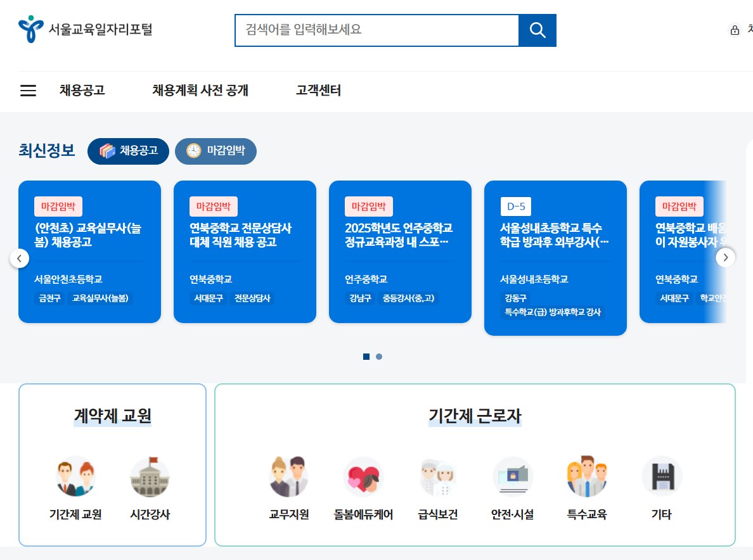The width and height of the screenshot is (753, 560).
Task: Toggle the 채용공고 filter
Action: click(x=128, y=151)
